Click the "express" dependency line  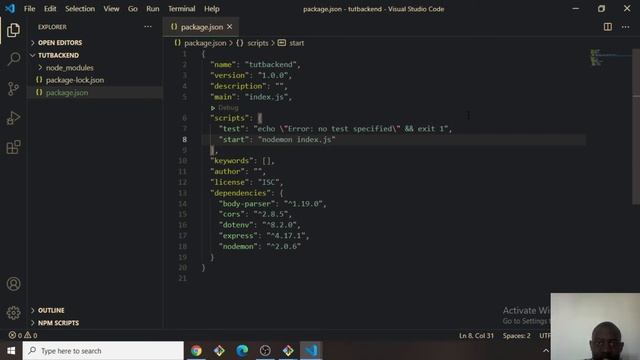[264, 236]
